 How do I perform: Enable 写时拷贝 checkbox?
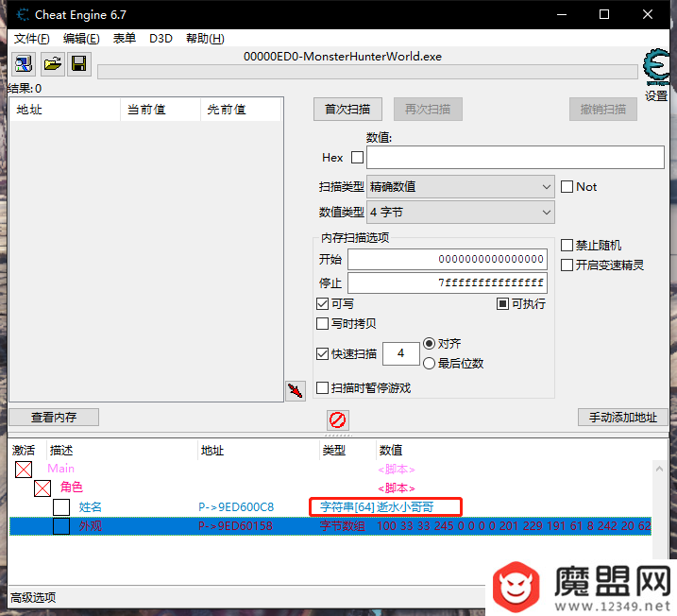(323, 323)
